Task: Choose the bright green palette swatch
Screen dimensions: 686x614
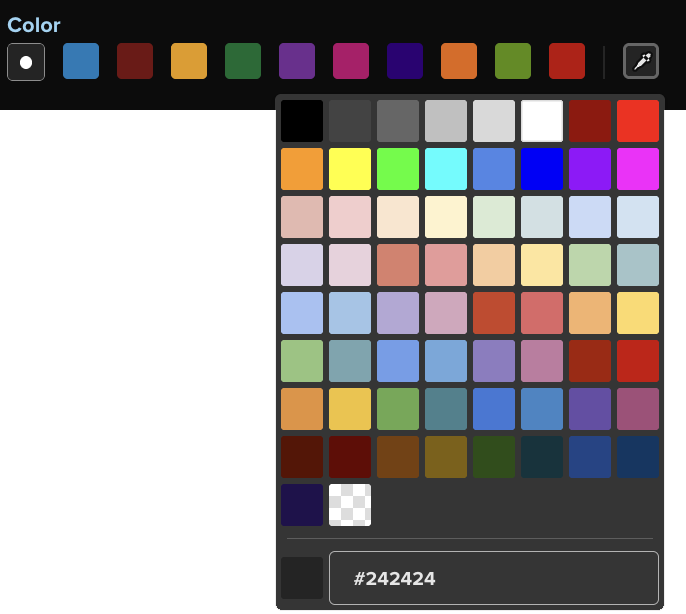Action: [x=398, y=169]
